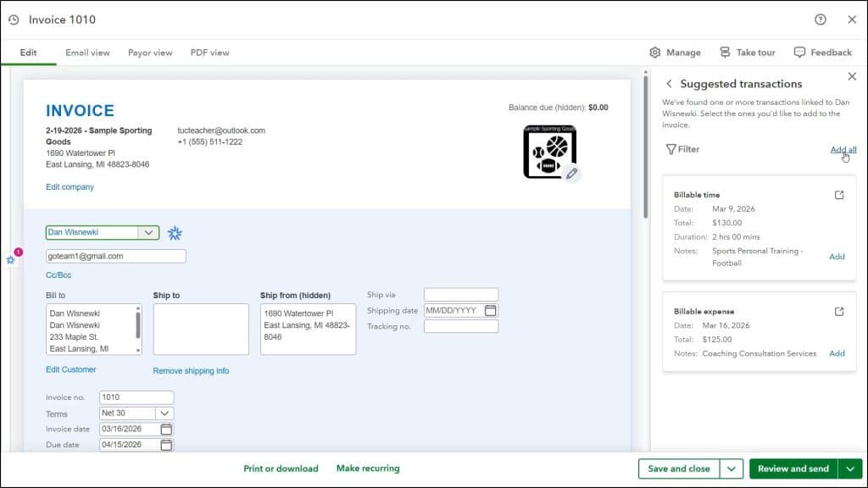
Task: Open the Shipping date calendar picker
Action: pyautogui.click(x=491, y=310)
